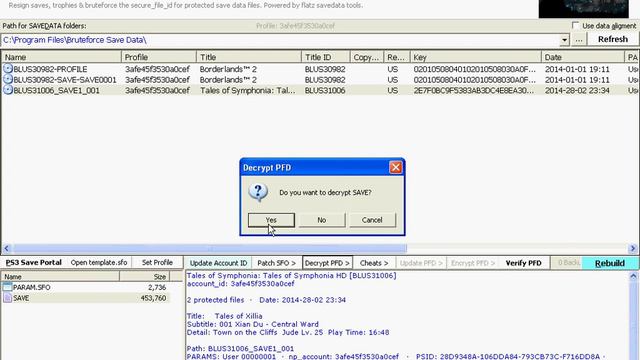Click Open template.sfo

[99, 262]
